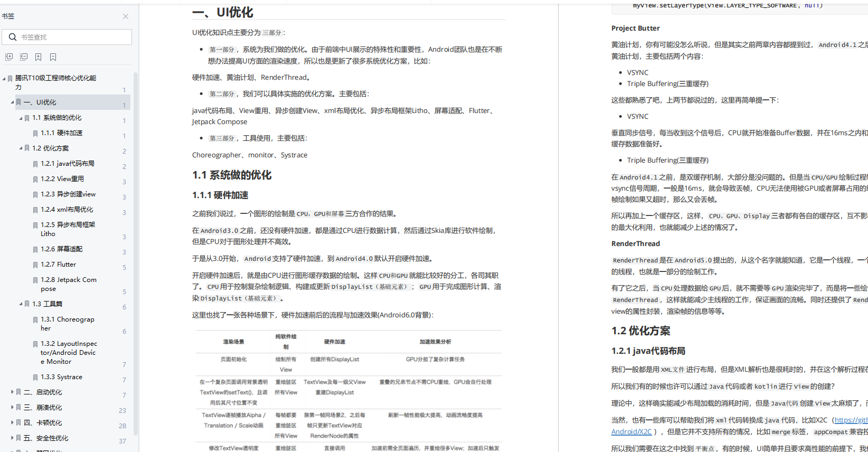Click the bookmark icon beside 1.2.5 异步布局框架

(x=35, y=225)
